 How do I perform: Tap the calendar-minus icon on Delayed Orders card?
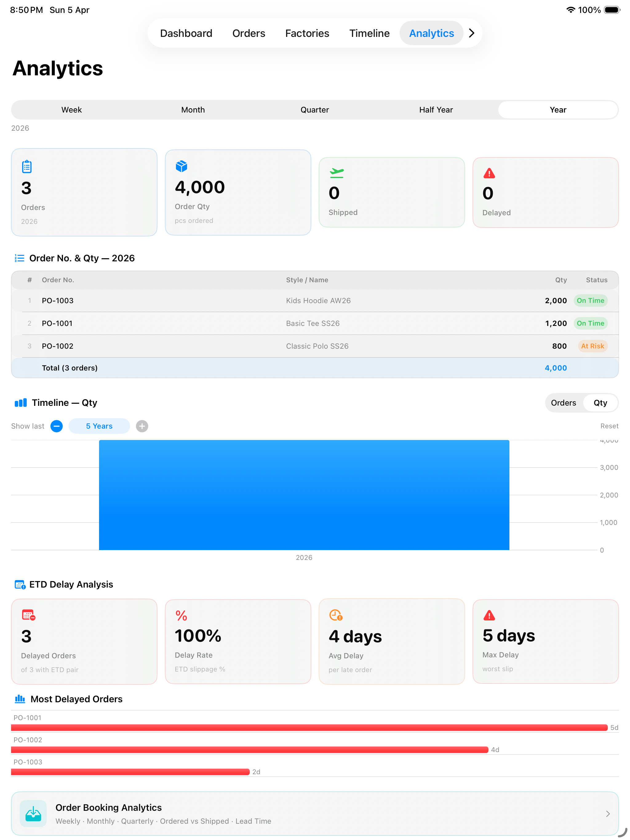29,615
